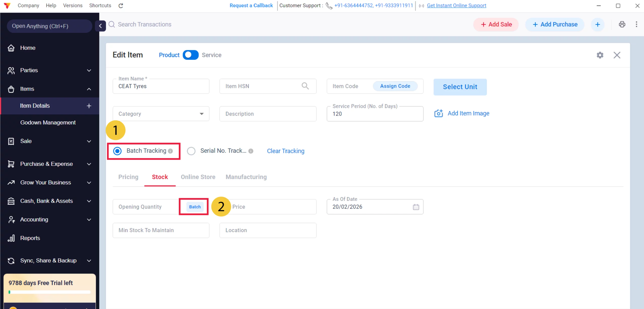Open the Manufacturing tab
The width and height of the screenshot is (644, 309).
[x=246, y=177]
